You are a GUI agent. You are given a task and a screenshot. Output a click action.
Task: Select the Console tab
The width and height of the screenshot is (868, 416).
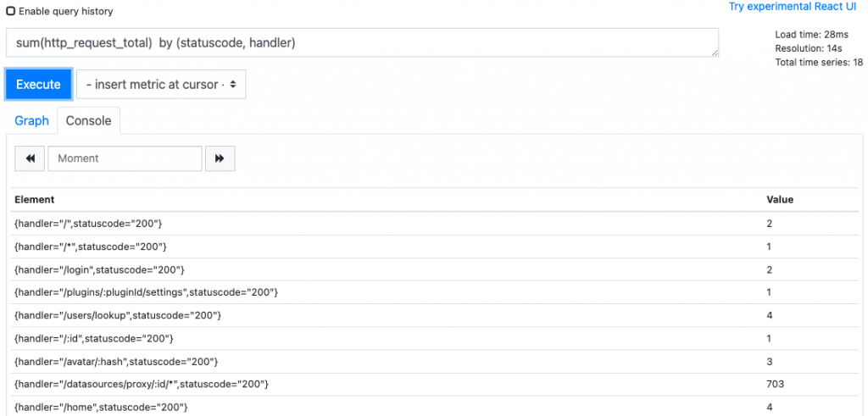coord(88,120)
